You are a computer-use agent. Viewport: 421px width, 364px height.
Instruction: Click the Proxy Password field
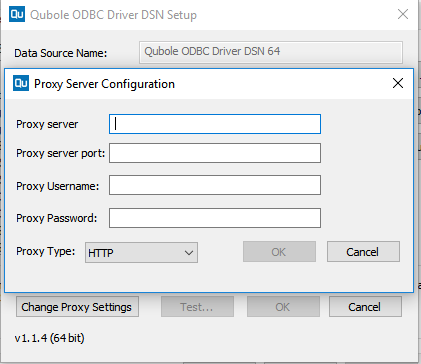pyautogui.click(x=215, y=218)
